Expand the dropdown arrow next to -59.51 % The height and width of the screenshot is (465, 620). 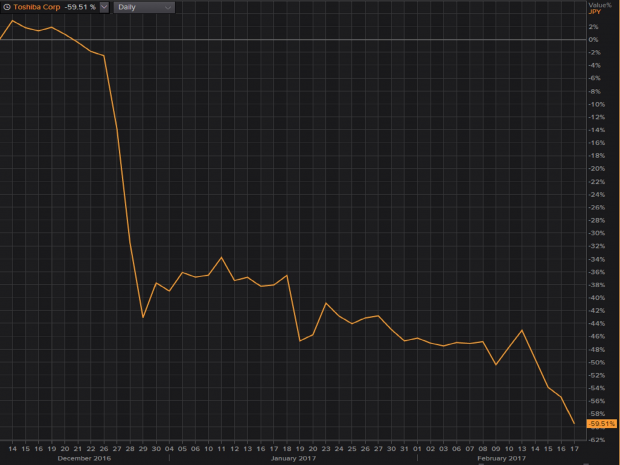click(105, 7)
